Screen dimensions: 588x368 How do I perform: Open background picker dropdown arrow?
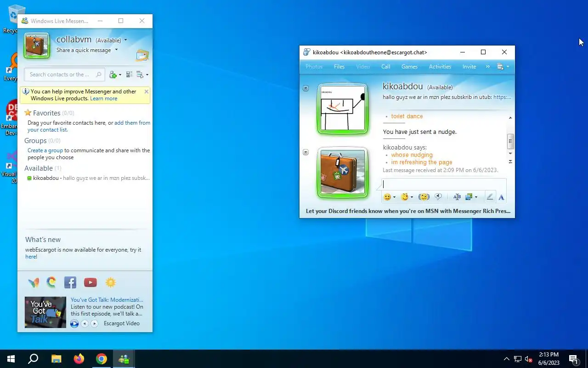pos(476,197)
